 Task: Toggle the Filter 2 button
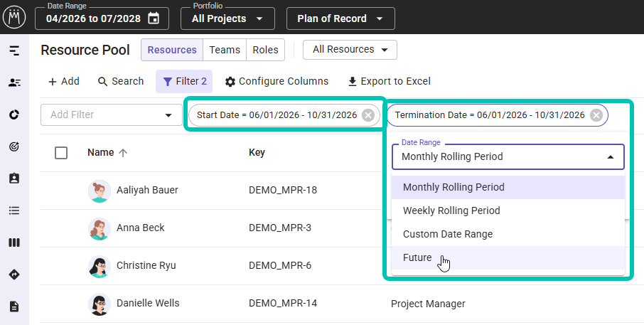(x=184, y=81)
